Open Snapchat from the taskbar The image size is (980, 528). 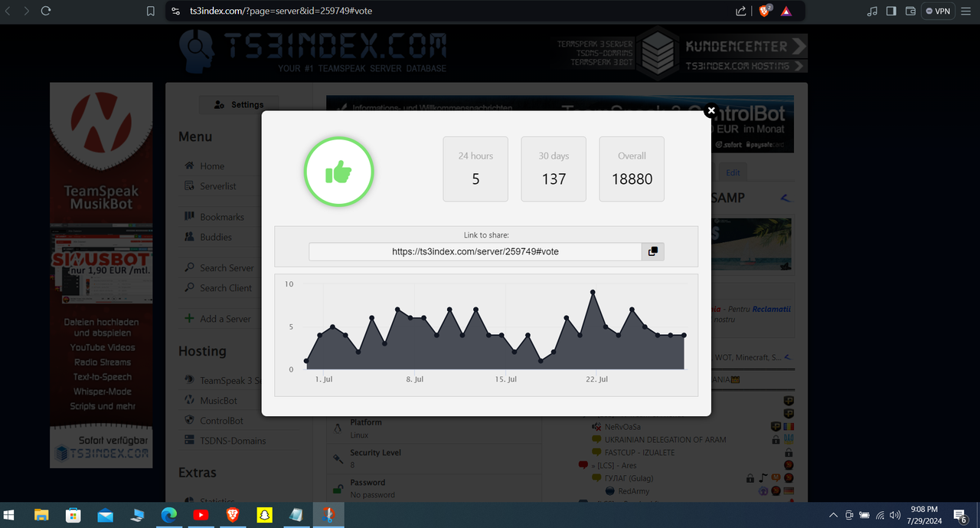[x=264, y=515]
